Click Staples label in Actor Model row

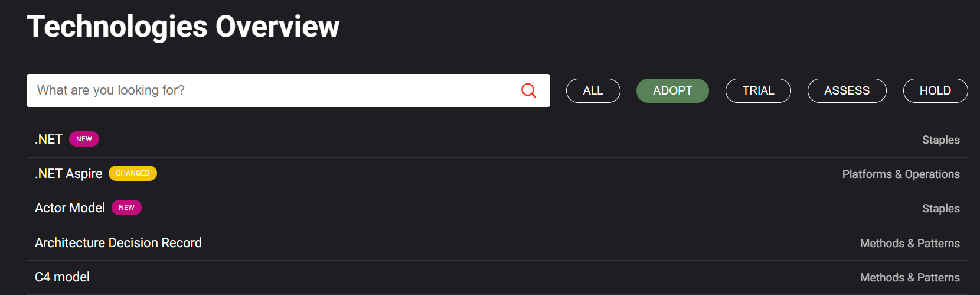941,209
